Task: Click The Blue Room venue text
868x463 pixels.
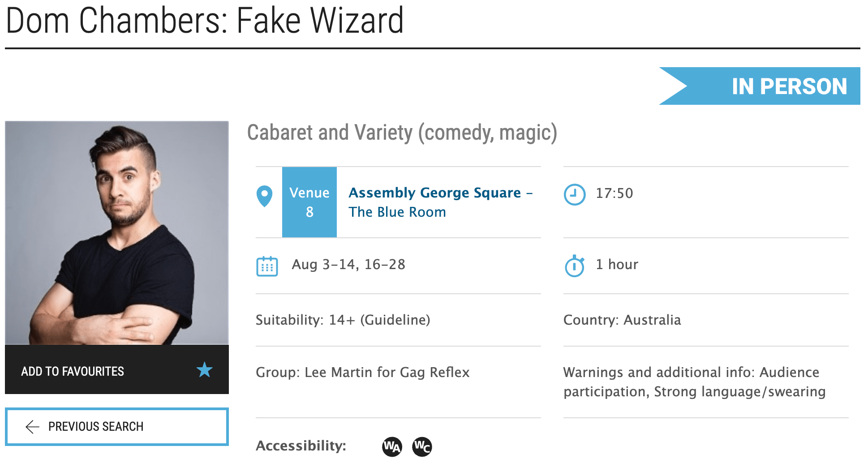Action: pos(397,212)
